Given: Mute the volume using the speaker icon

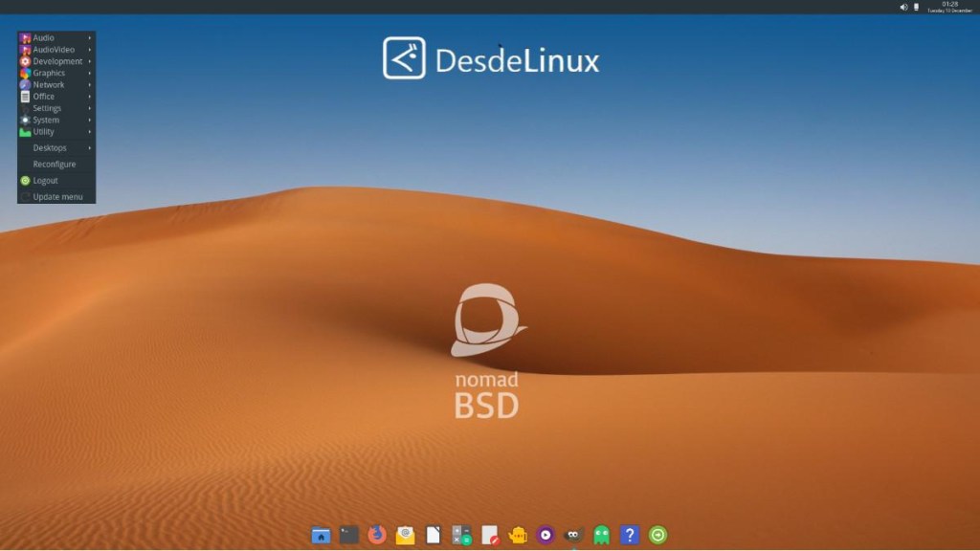Looking at the screenshot, I should (x=903, y=7).
